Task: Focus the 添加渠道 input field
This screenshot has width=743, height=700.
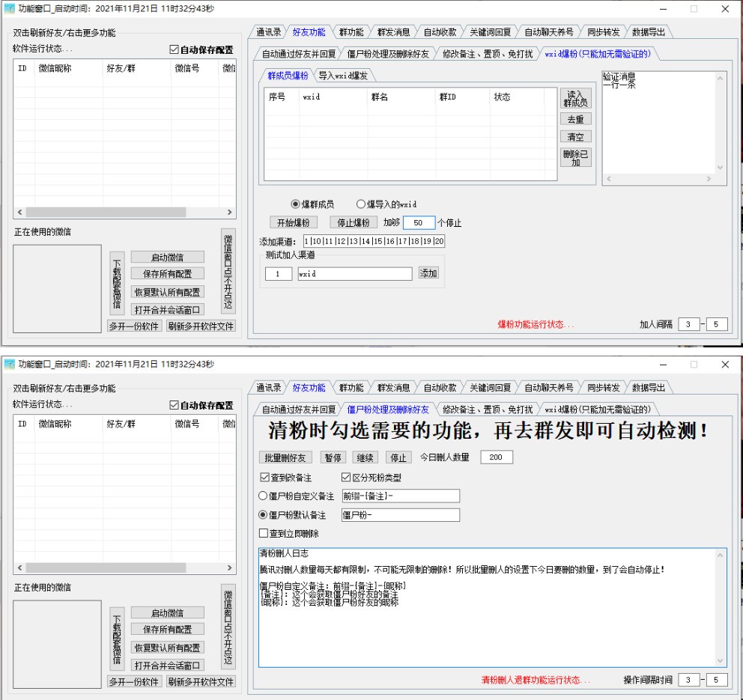Action: (x=374, y=241)
